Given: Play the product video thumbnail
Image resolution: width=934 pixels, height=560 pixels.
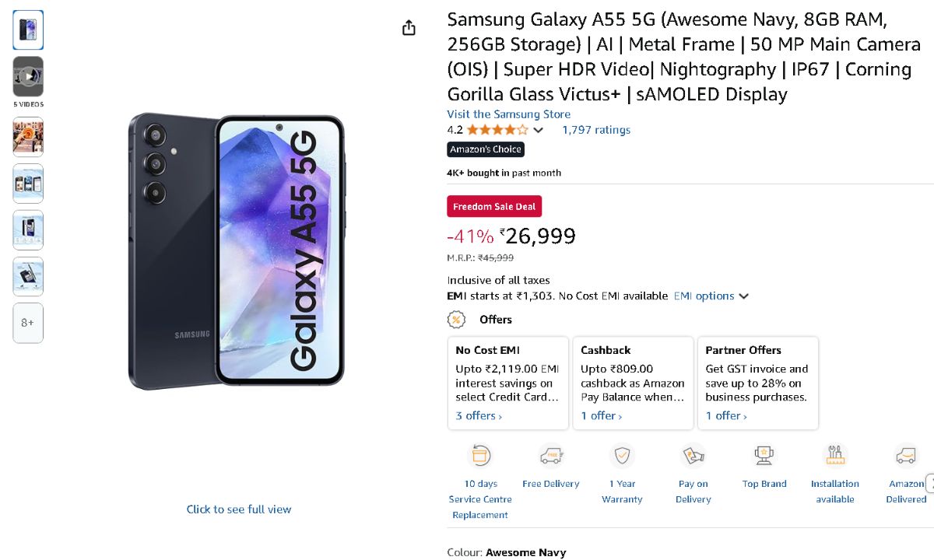Looking at the screenshot, I should click(28, 76).
